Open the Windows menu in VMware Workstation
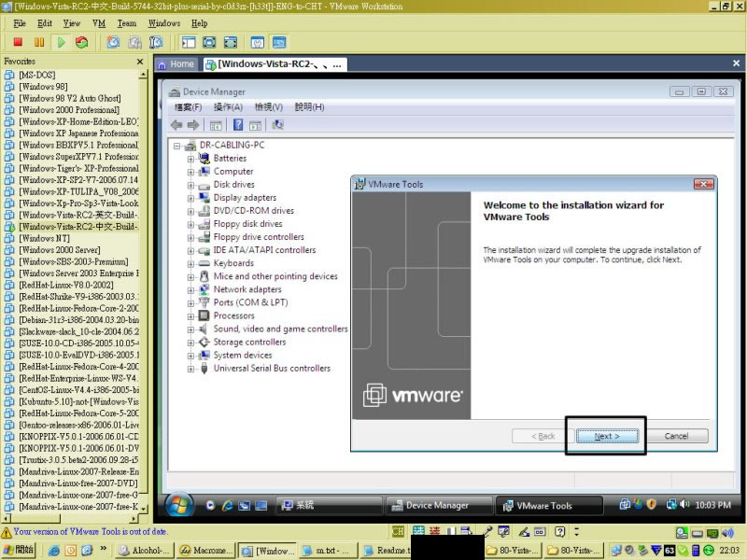This screenshot has width=747, height=560. 164,23
